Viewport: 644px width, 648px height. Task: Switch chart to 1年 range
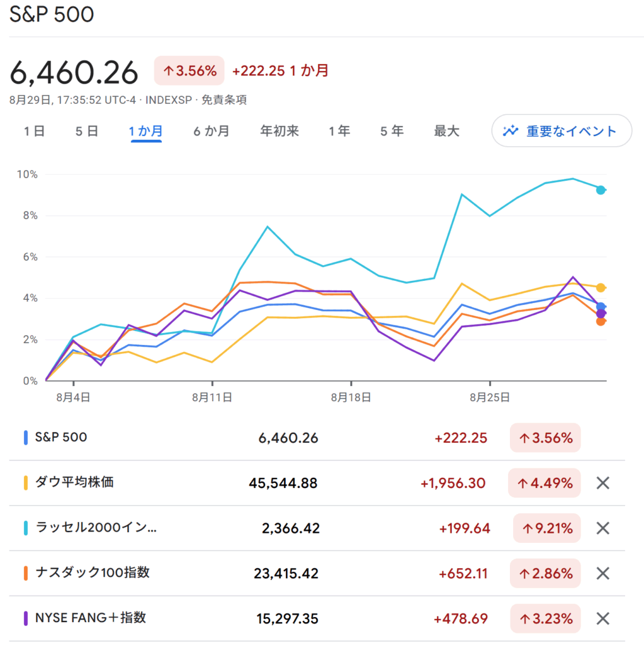click(339, 131)
